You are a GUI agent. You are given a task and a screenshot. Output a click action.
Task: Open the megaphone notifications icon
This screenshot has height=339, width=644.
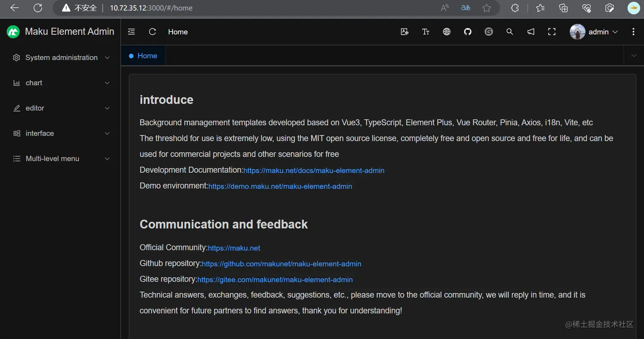point(531,32)
